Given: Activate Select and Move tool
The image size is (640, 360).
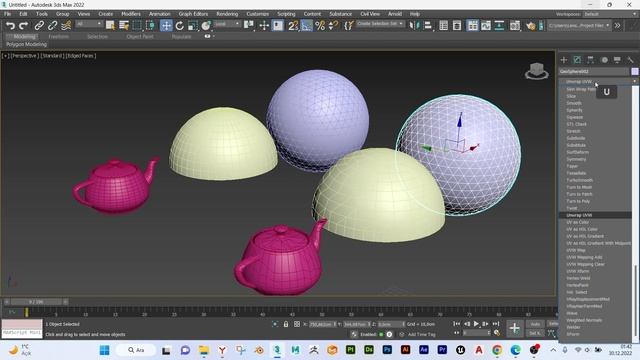Looking at the screenshot, I should tap(166, 26).
